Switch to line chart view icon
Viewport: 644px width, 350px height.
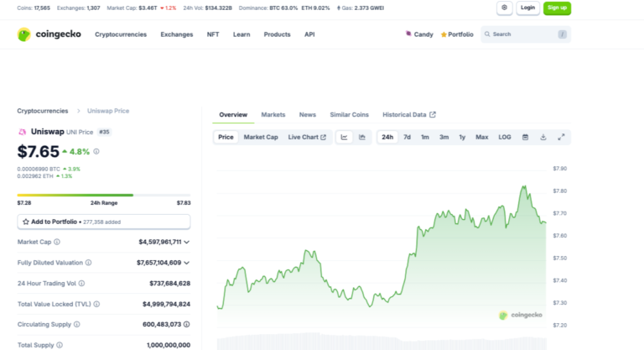pyautogui.click(x=344, y=137)
